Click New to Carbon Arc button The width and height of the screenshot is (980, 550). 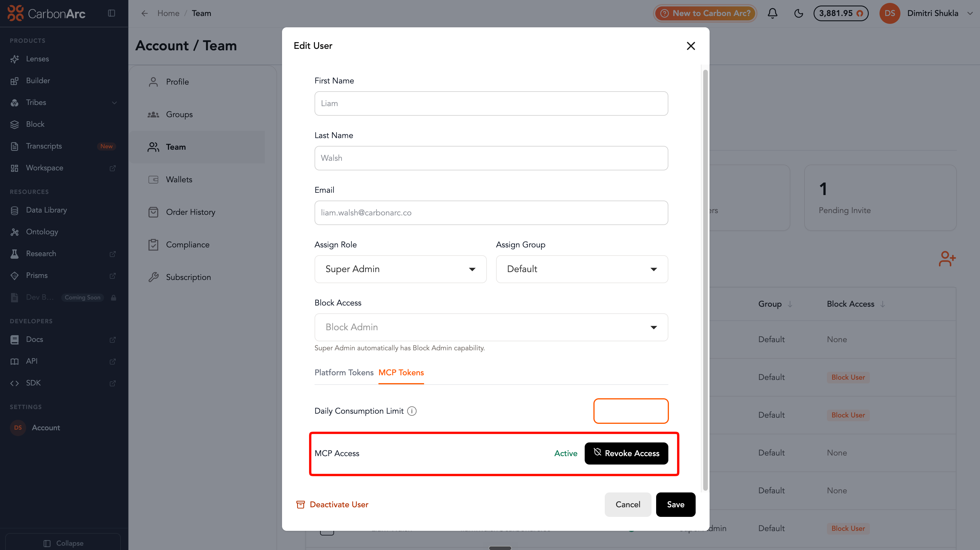point(705,13)
